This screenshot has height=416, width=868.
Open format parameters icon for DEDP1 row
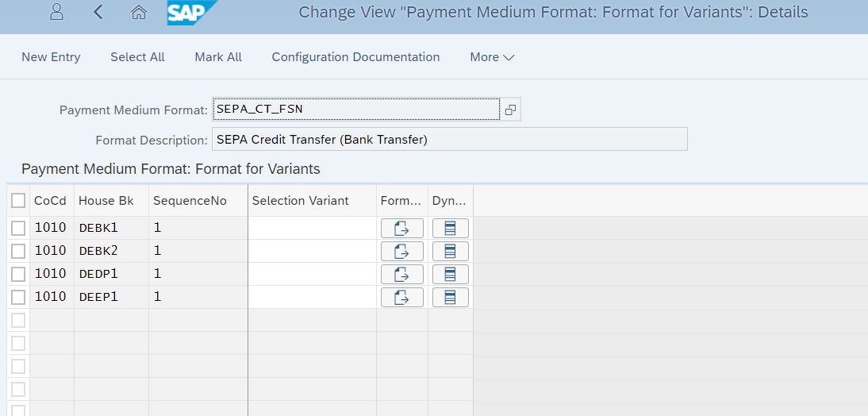pyautogui.click(x=402, y=274)
